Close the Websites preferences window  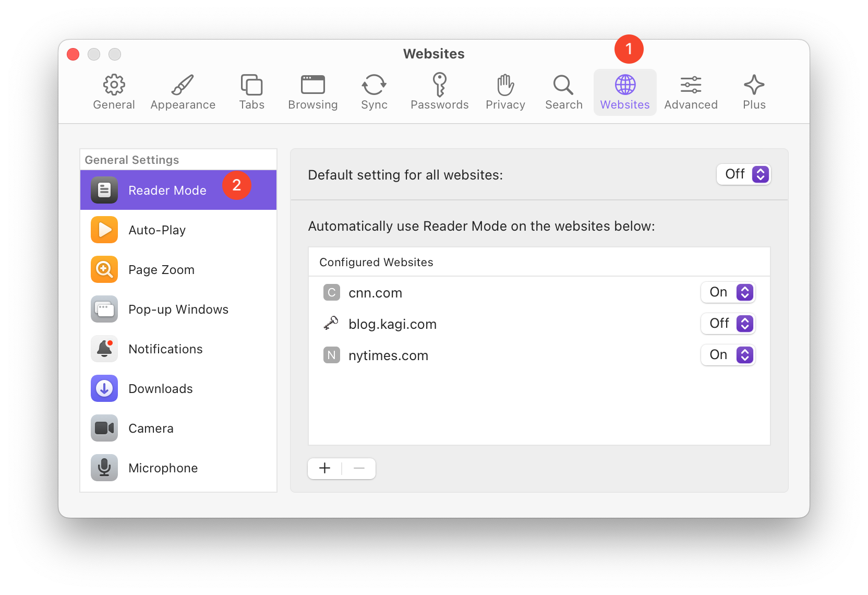pos(73,54)
